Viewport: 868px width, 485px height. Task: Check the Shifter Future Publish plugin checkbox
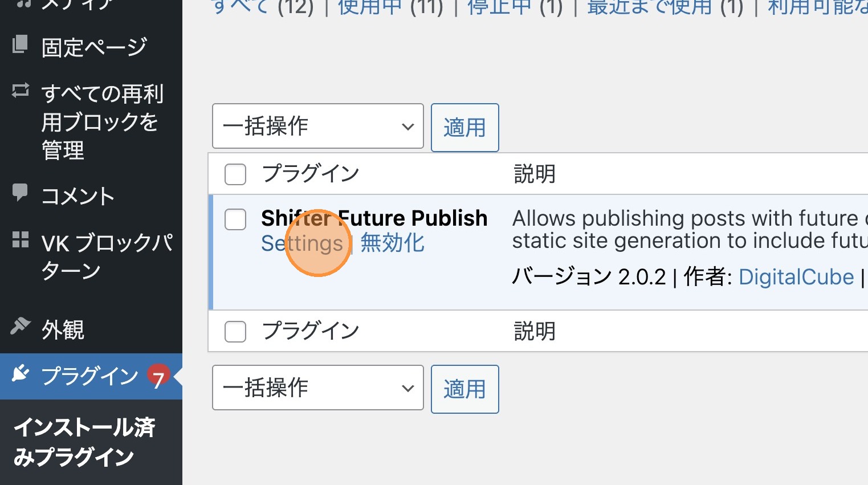coord(235,219)
